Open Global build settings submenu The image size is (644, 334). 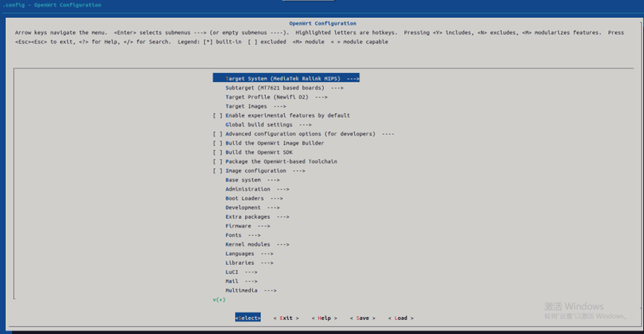pos(268,125)
